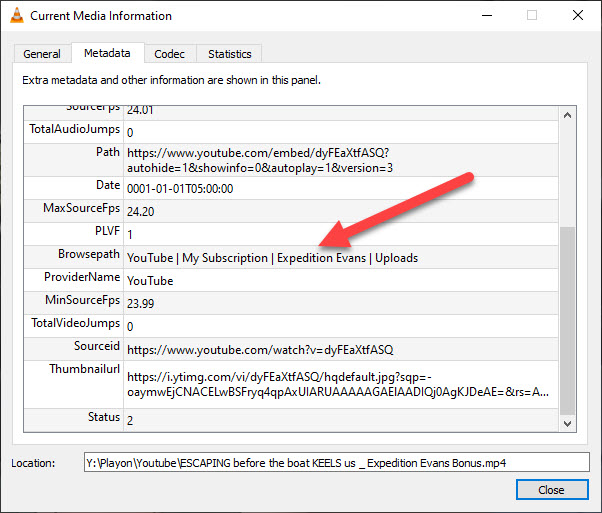The height and width of the screenshot is (513, 602).
Task: Click the VLC cone icon in title bar
Action: tap(15, 16)
